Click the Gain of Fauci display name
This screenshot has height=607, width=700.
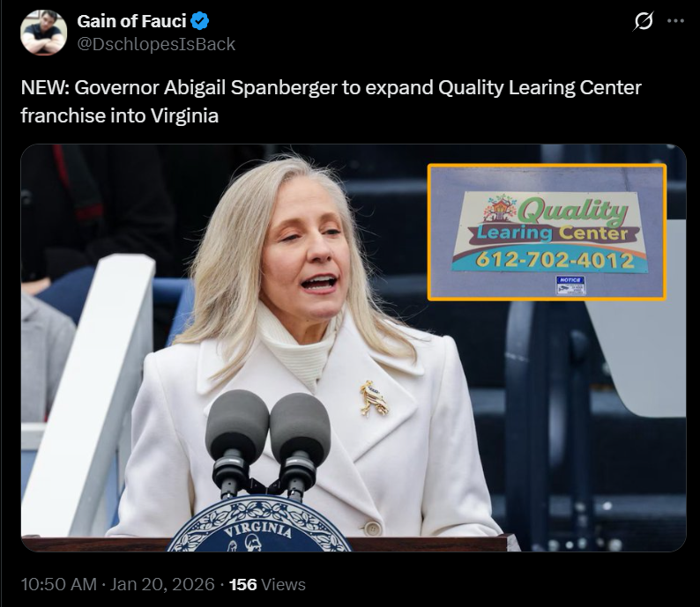(131, 21)
